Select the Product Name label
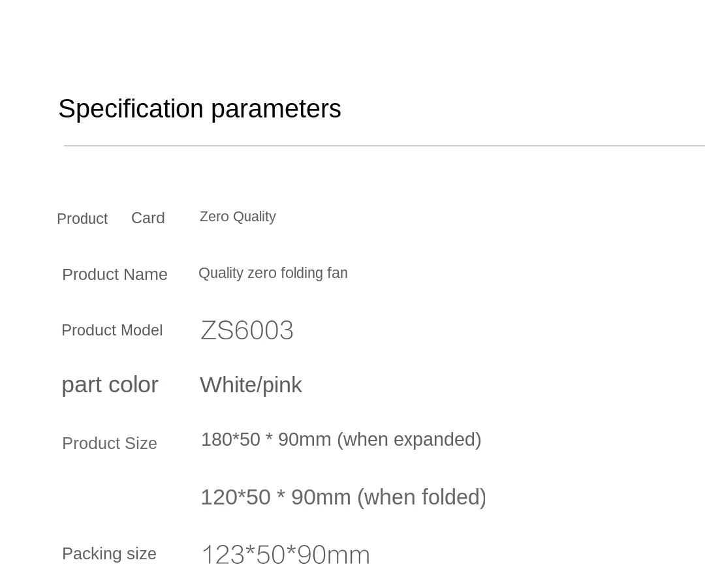This screenshot has width=705, height=588. coord(115,274)
